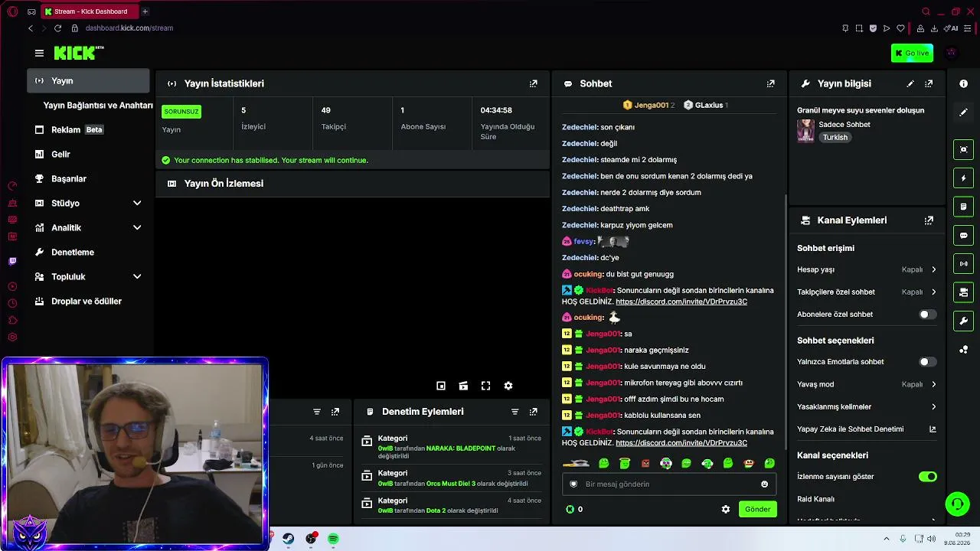
Task: Expand the Stüdyo menu section
Action: click(x=88, y=203)
